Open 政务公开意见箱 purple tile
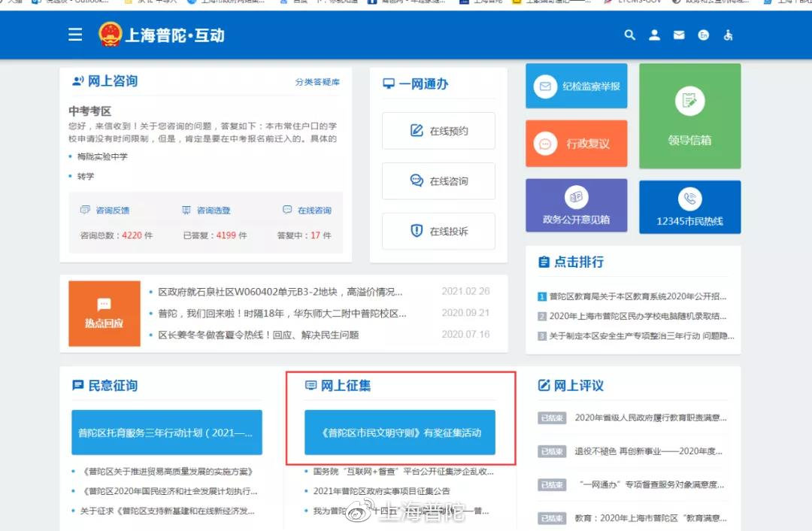 (576, 205)
